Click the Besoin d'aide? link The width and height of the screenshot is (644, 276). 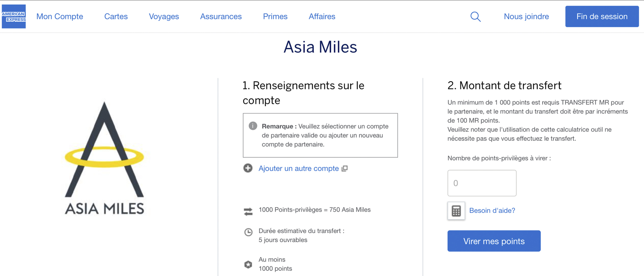(492, 210)
